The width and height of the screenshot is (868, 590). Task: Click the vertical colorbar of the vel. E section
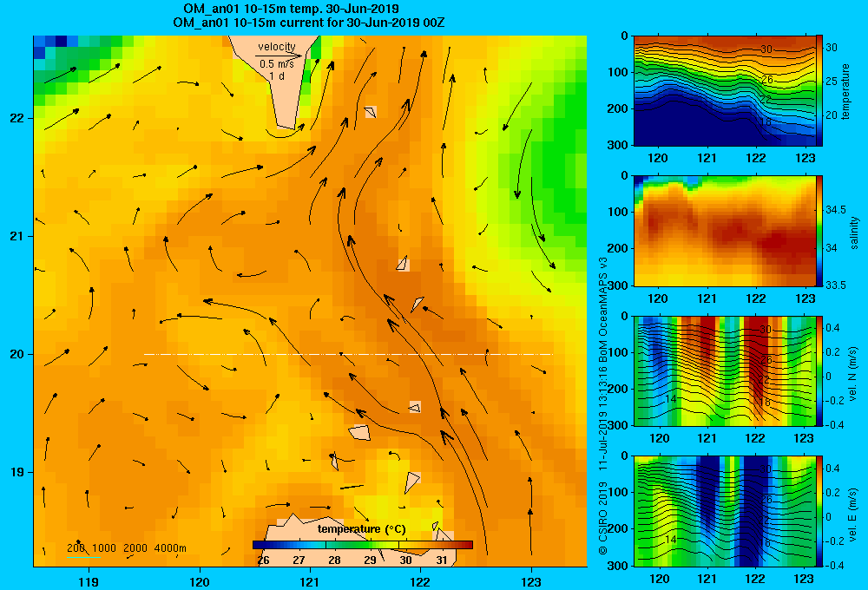[x=819, y=511]
